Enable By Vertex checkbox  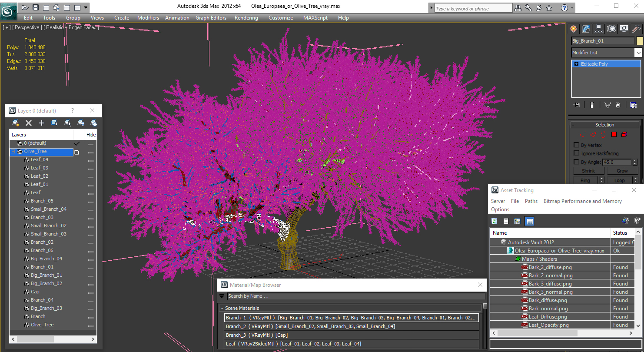click(577, 145)
